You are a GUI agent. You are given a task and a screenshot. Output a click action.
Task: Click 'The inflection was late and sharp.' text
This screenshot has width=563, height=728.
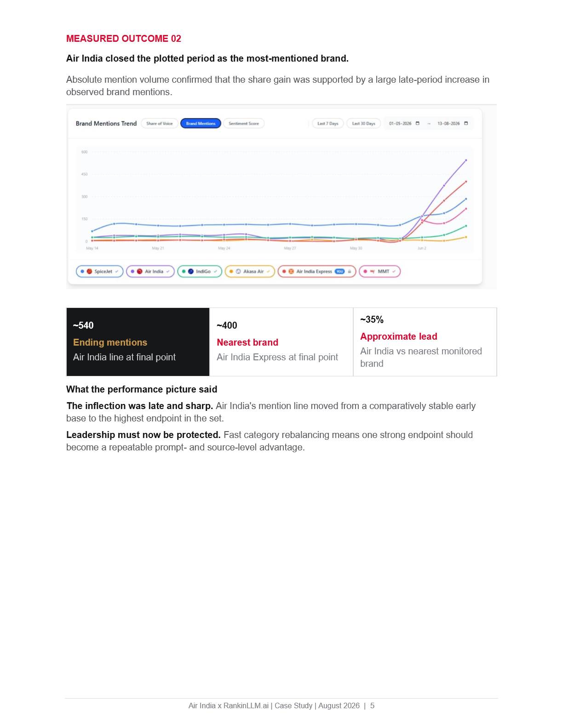click(140, 406)
